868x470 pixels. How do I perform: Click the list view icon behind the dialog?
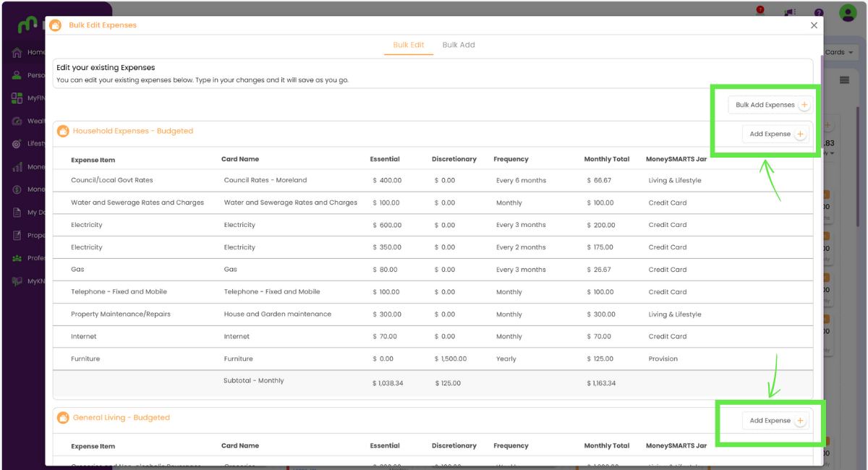click(843, 80)
